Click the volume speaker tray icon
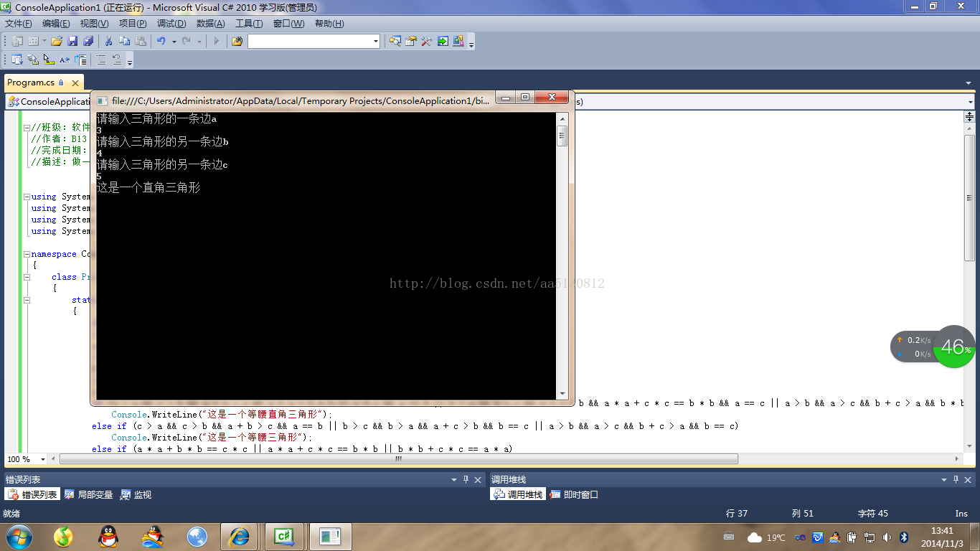 click(x=887, y=537)
